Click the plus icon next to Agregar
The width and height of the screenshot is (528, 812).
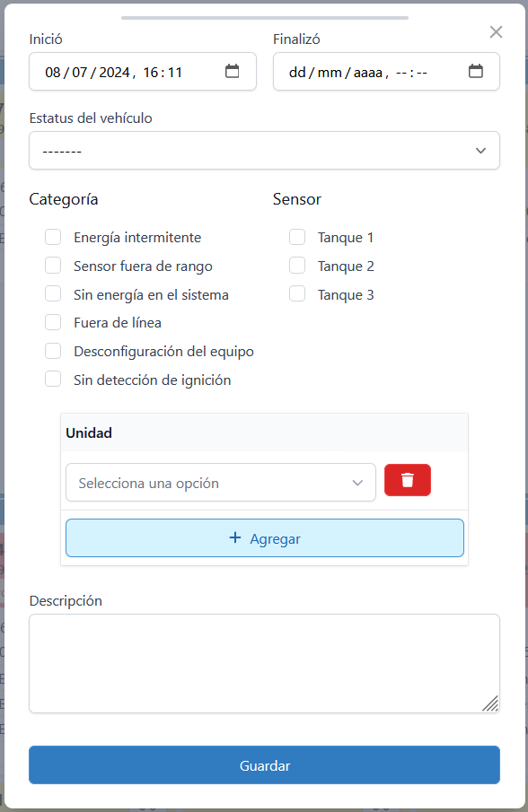[234, 538]
